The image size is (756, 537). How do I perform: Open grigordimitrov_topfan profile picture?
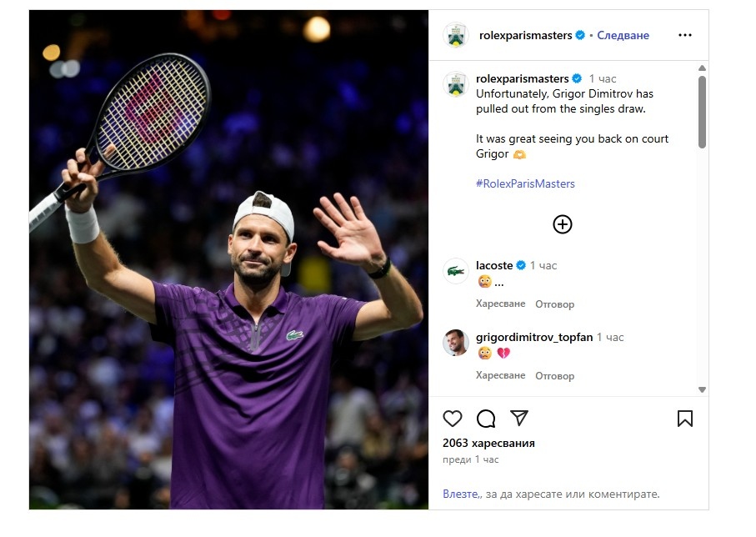456,343
